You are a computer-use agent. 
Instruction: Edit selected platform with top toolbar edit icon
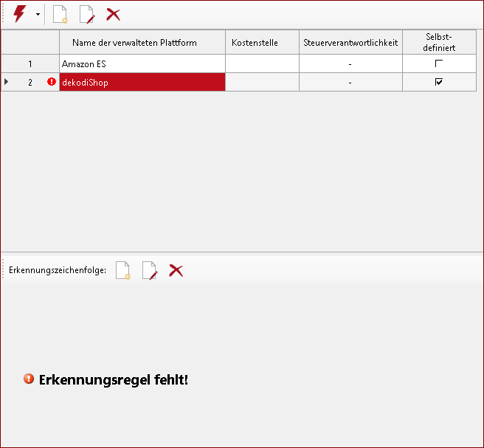tap(87, 14)
